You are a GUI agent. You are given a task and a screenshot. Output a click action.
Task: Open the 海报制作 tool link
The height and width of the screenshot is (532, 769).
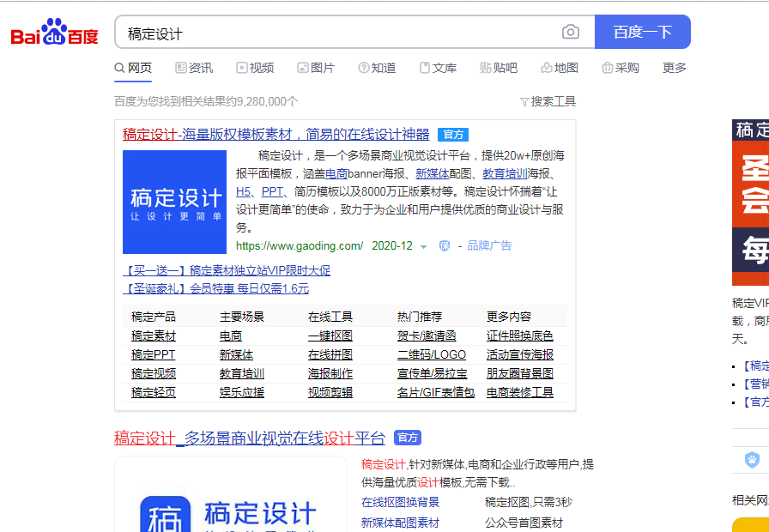[x=330, y=373]
